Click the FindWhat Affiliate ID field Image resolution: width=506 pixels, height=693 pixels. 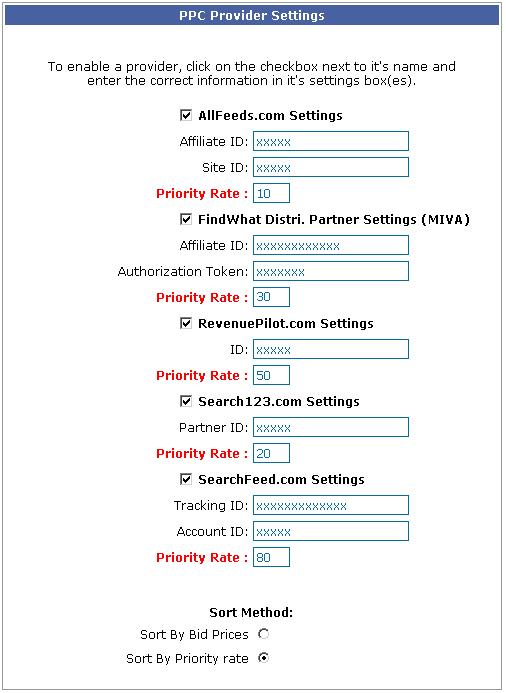331,245
